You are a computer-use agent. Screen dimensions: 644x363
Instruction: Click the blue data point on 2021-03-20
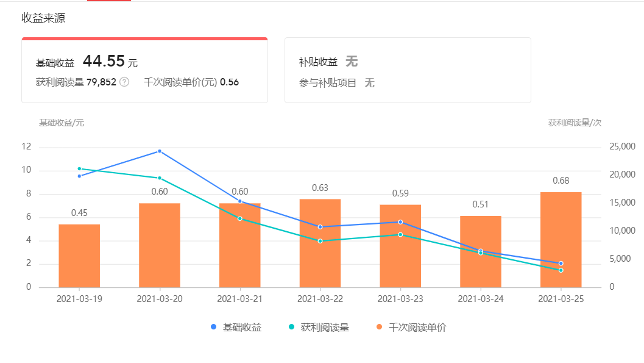point(158,150)
